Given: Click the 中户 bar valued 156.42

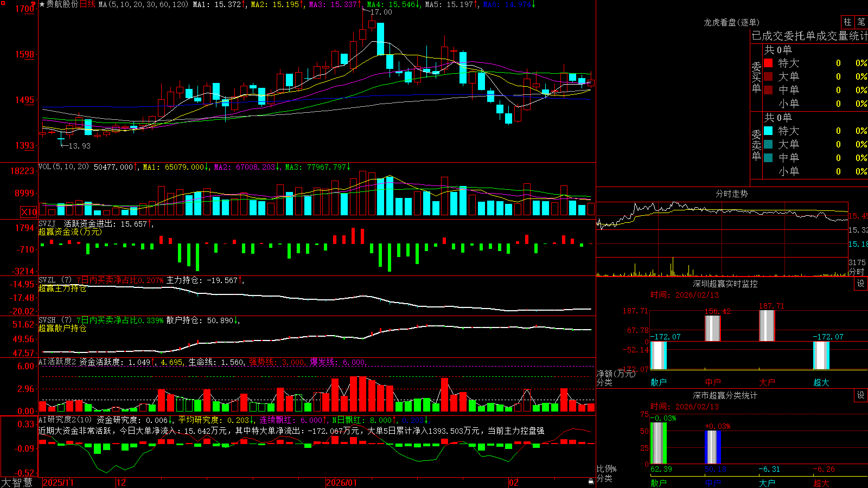Looking at the screenshot, I should tap(713, 328).
